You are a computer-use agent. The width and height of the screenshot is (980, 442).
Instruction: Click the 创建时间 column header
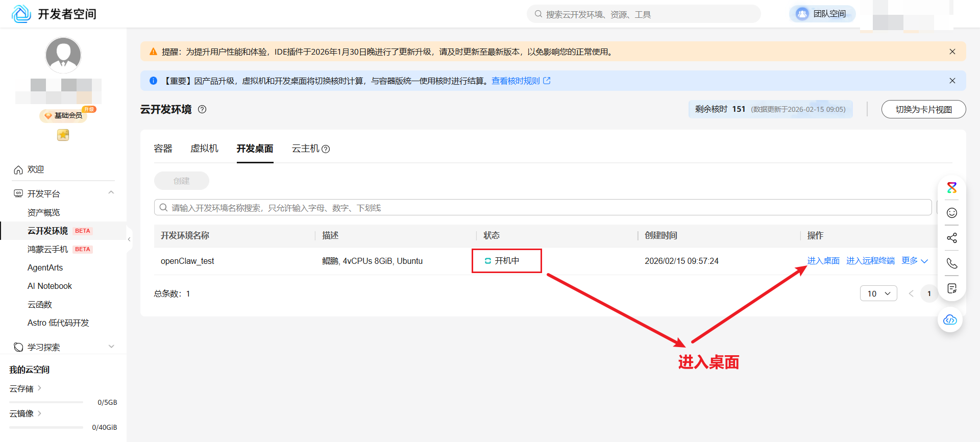click(661, 235)
